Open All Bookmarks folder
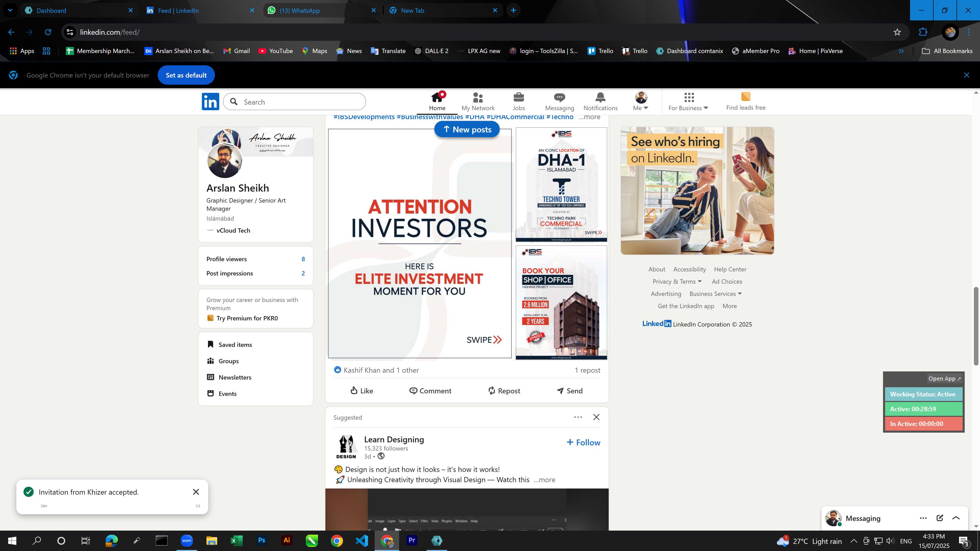980x551 pixels. 947,51
